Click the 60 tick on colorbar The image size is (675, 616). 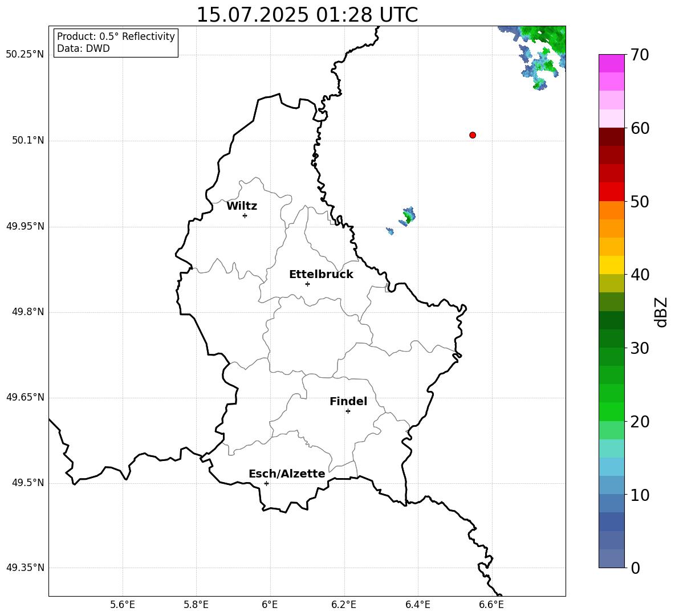640,128
